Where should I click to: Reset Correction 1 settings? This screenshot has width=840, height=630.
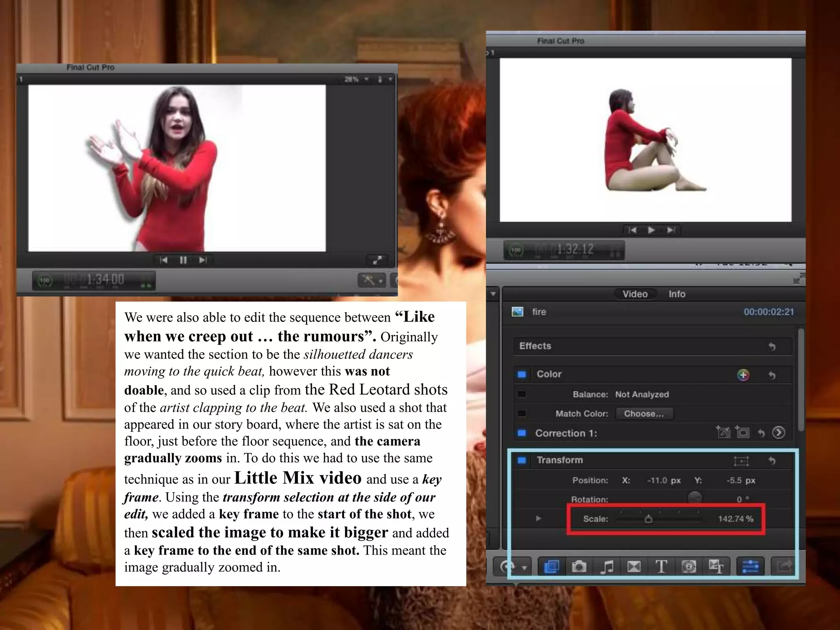coord(761,433)
